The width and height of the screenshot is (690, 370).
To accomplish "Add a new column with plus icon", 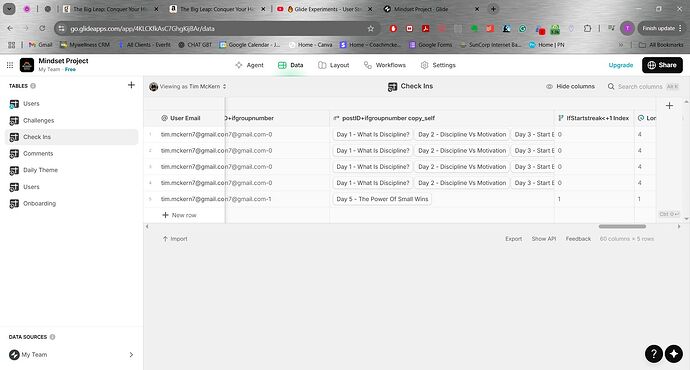I will 669,106.
